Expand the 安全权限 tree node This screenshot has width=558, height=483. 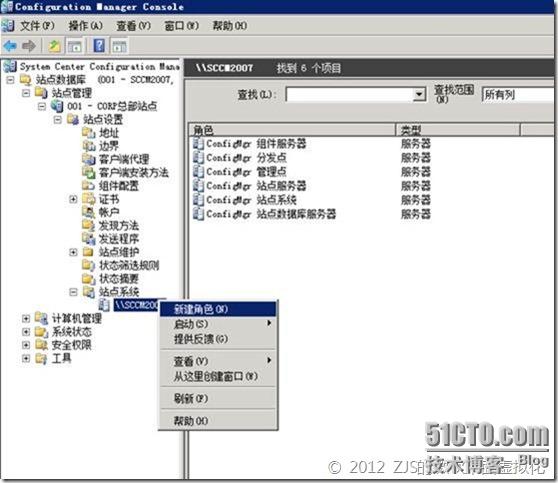pos(26,345)
